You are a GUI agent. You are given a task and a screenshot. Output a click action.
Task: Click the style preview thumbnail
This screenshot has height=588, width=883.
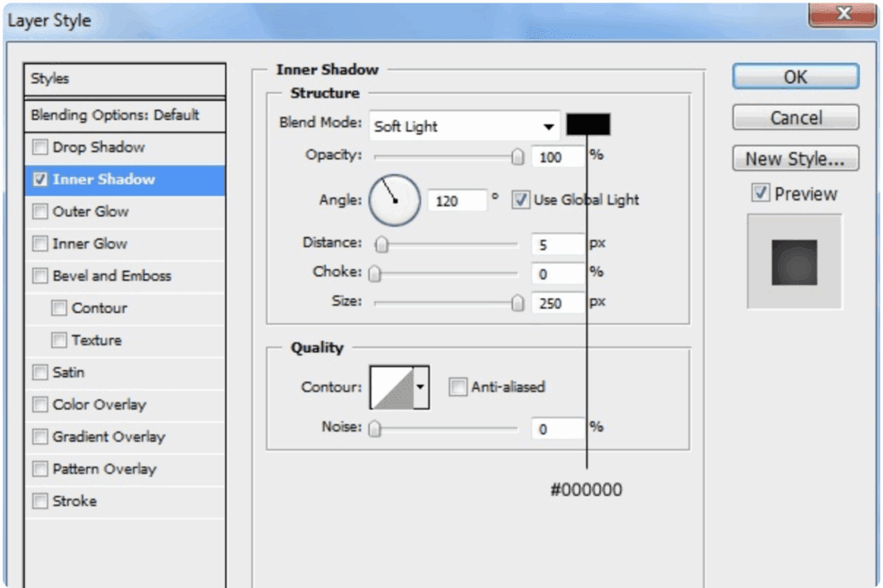[794, 262]
